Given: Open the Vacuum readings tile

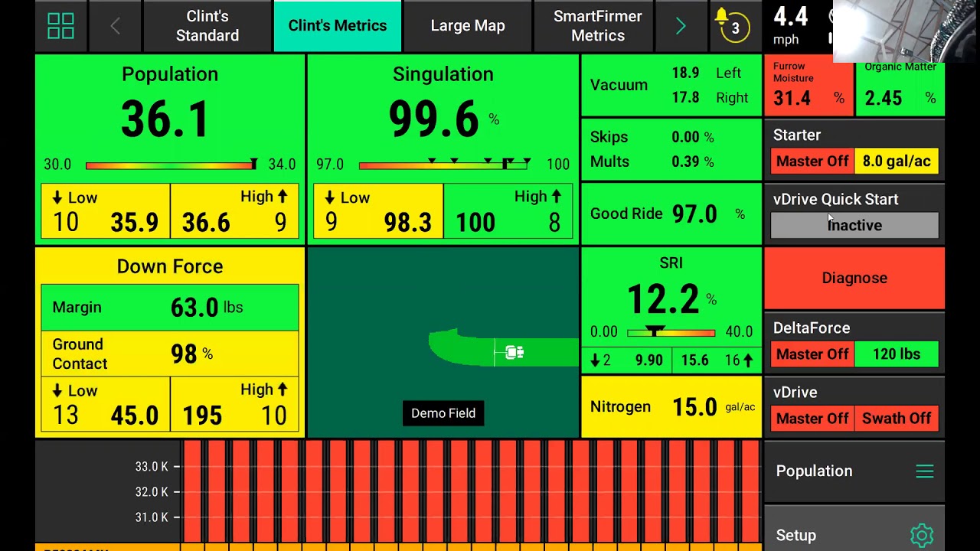Looking at the screenshot, I should pyautogui.click(x=671, y=86).
